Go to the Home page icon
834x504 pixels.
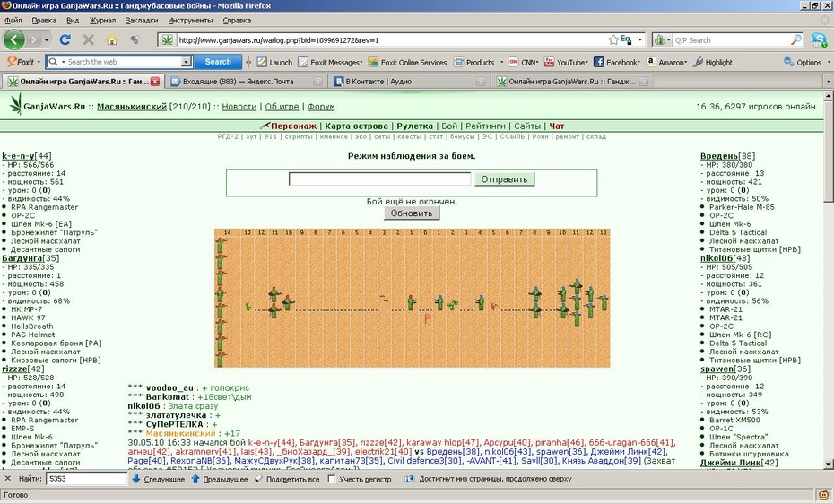point(112,39)
